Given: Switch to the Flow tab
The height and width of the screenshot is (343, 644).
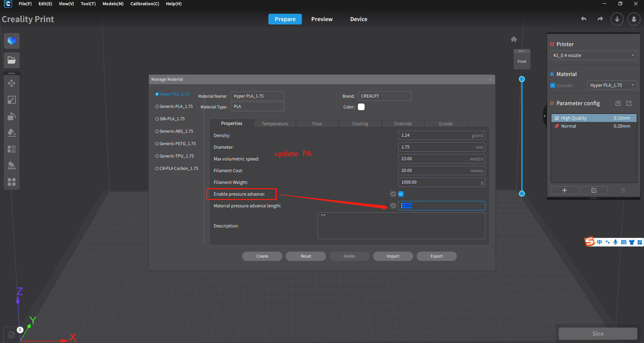Looking at the screenshot, I should pos(317,124).
